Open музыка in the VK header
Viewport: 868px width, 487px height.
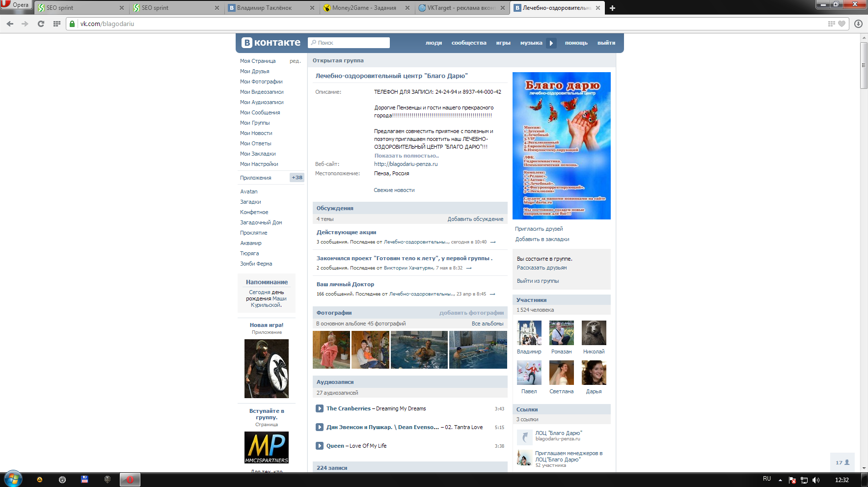point(531,43)
